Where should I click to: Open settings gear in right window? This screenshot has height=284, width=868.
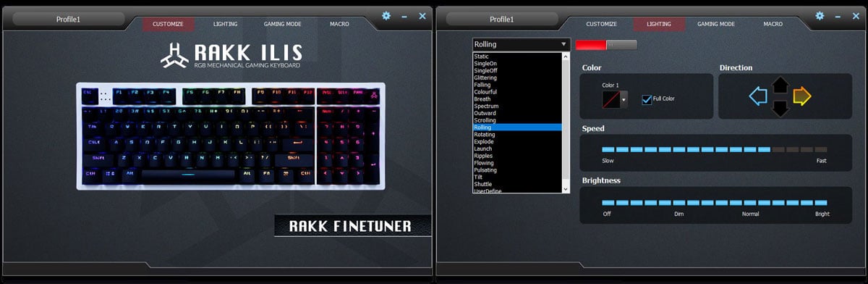820,15
